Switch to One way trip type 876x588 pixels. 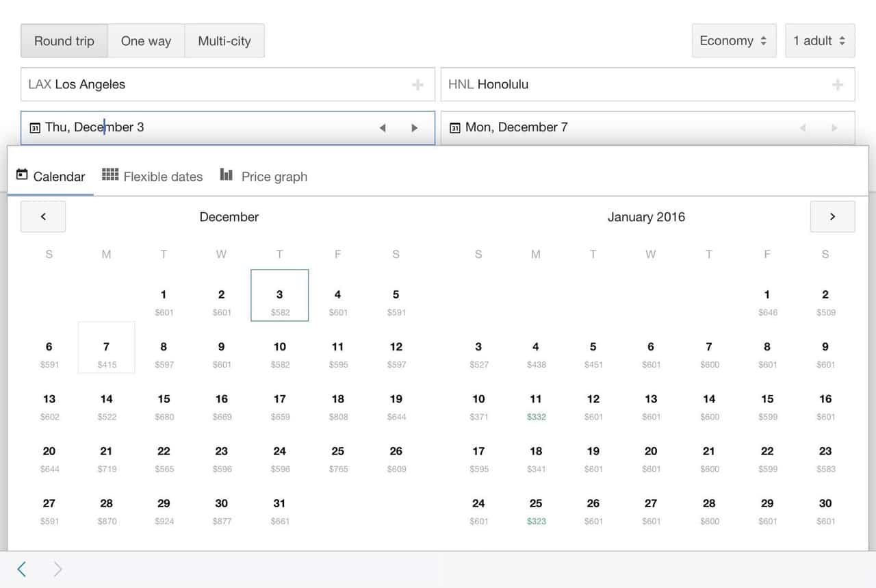pyautogui.click(x=146, y=41)
